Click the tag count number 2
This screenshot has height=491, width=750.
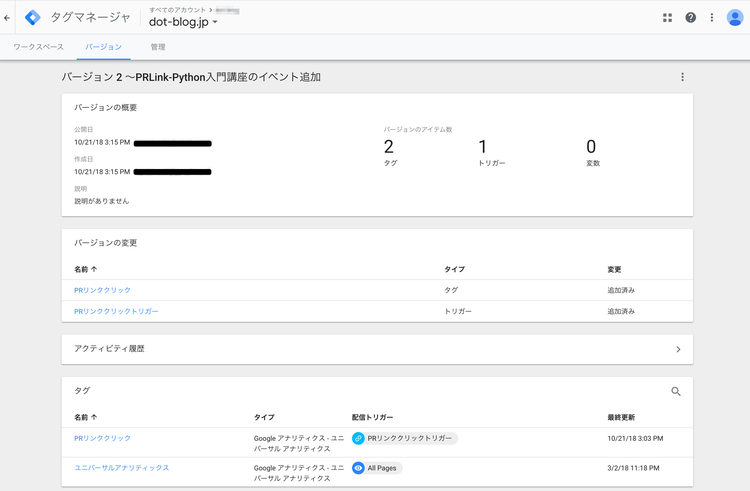coord(389,147)
